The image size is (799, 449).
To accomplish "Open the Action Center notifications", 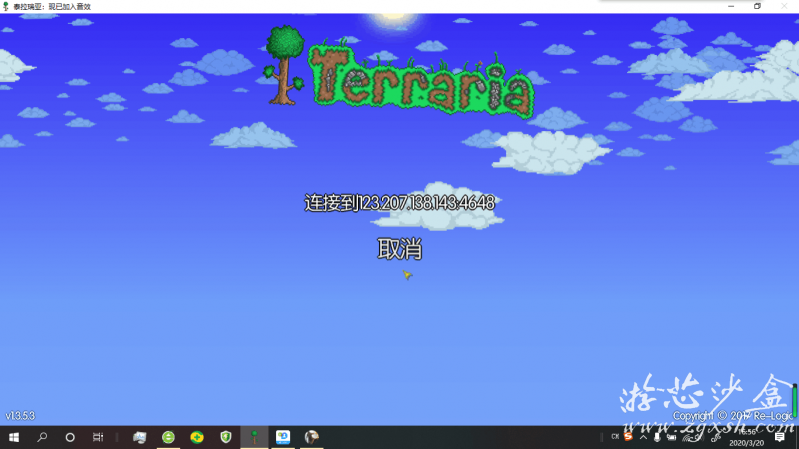I will [780, 437].
